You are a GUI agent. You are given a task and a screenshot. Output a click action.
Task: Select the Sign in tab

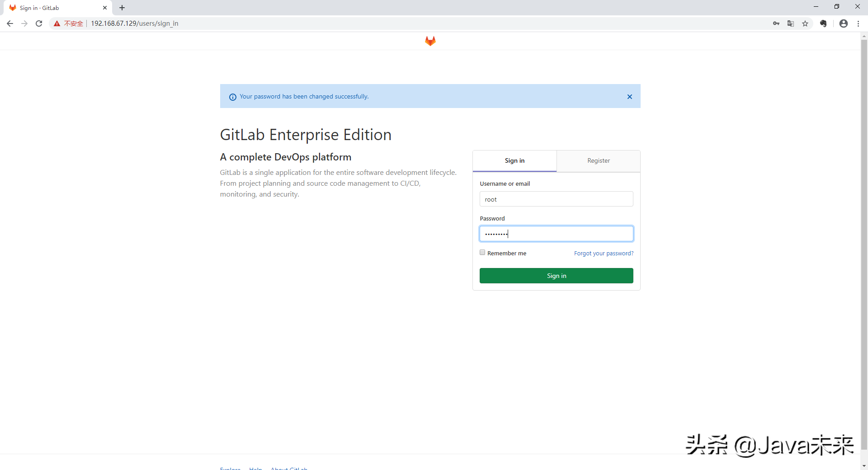[x=514, y=161]
